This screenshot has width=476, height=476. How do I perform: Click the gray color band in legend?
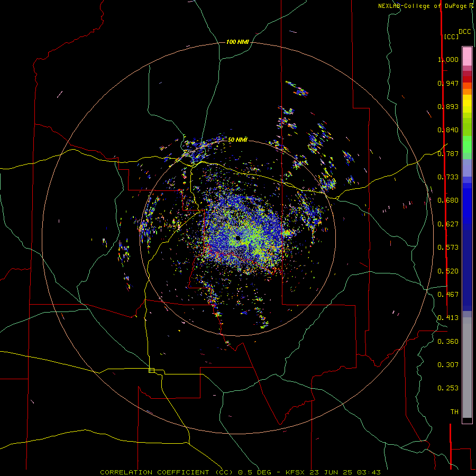(467, 368)
